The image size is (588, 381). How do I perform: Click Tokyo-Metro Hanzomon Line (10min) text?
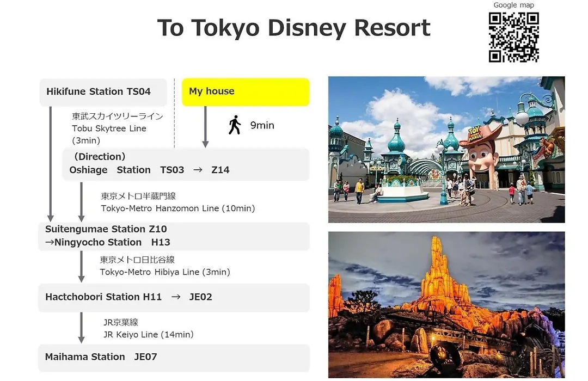coord(177,208)
